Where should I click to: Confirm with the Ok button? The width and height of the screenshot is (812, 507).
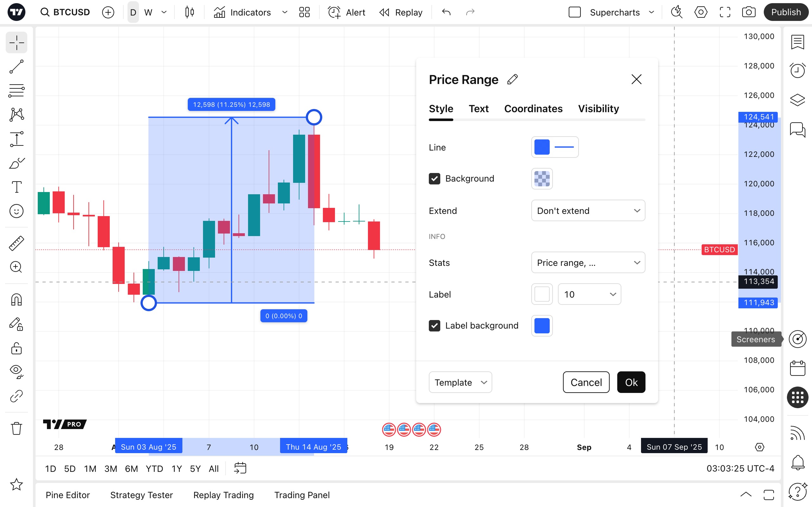(x=631, y=382)
